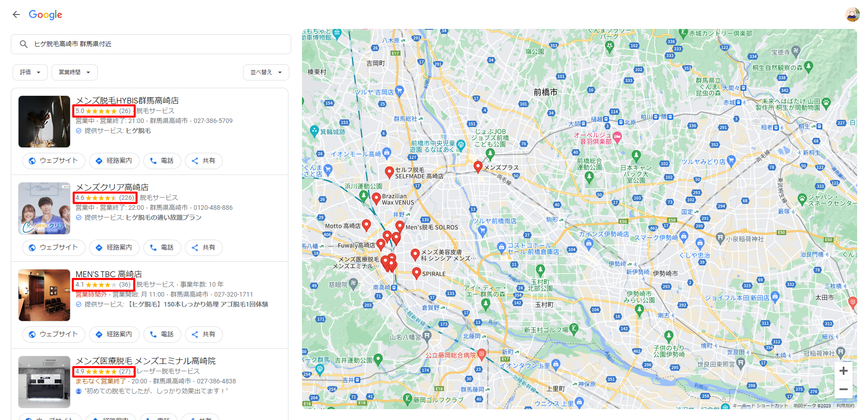
Task: Open the 評価 rating filter dropdown
Action: coord(30,72)
